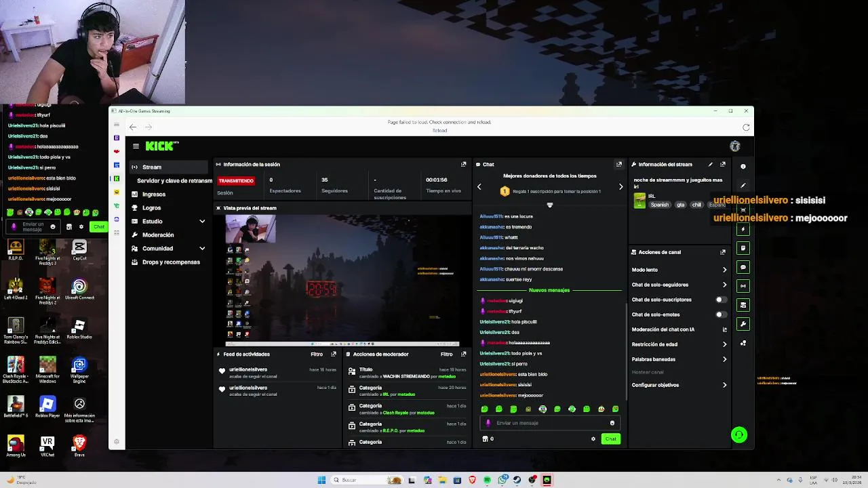Open Filtro in Acciones de moderador
The width and height of the screenshot is (868, 488).
(x=446, y=354)
